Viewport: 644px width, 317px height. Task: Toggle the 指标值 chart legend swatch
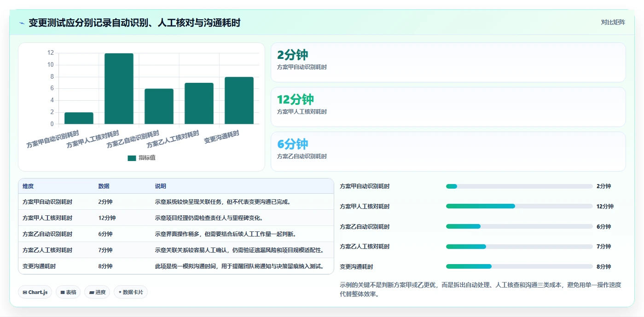coord(132,158)
